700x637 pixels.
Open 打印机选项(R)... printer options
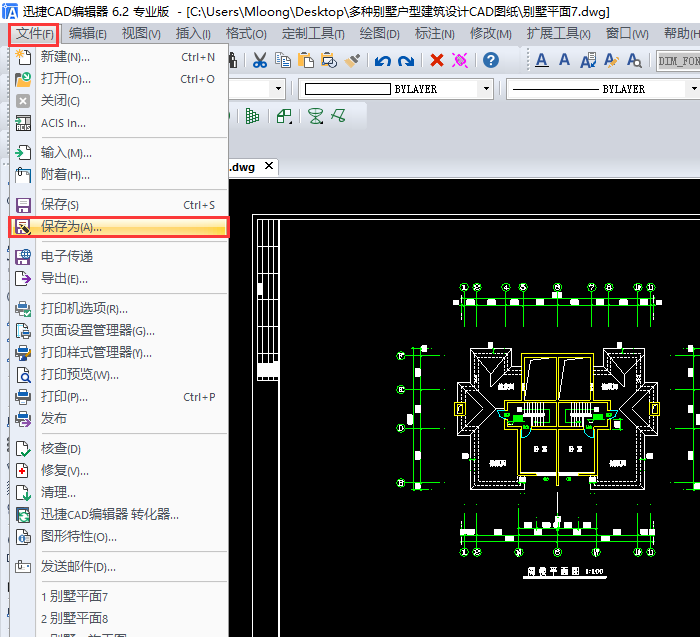point(119,308)
